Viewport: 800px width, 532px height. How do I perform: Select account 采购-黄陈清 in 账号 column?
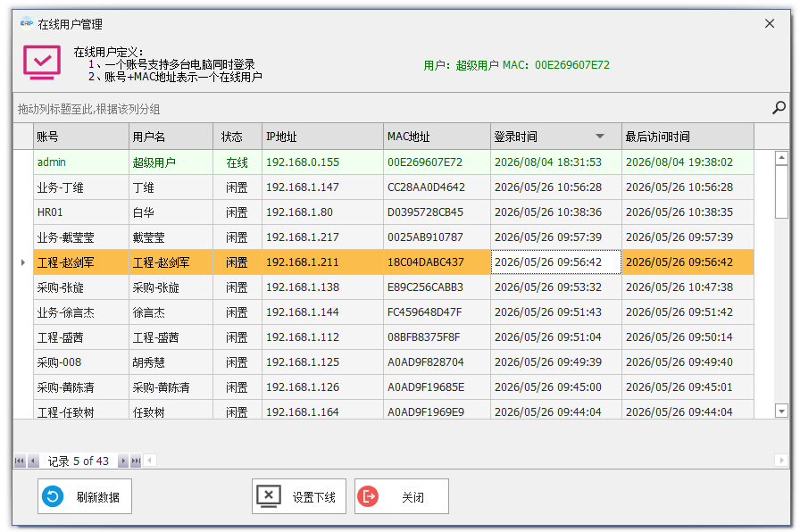click(81, 387)
